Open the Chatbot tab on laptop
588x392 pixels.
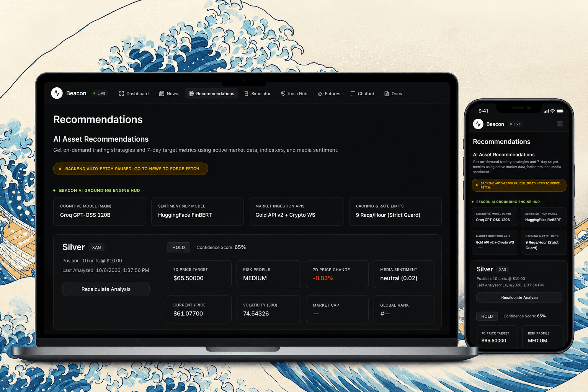click(x=363, y=93)
